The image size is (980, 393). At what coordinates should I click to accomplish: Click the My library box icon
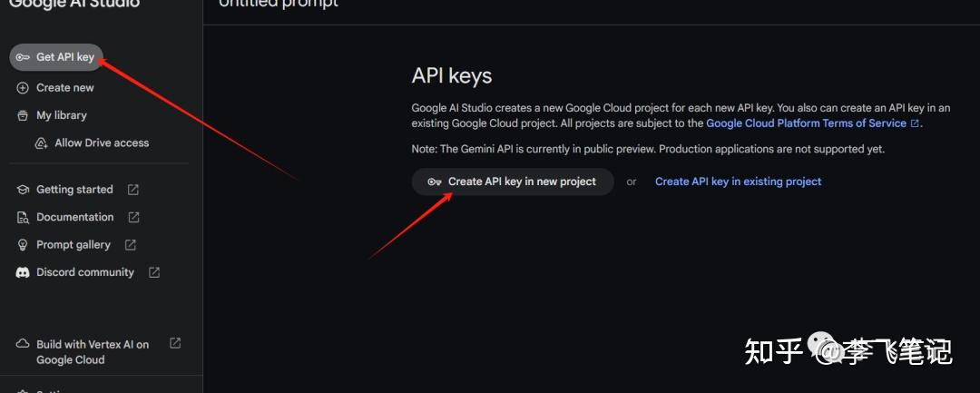pyautogui.click(x=23, y=115)
